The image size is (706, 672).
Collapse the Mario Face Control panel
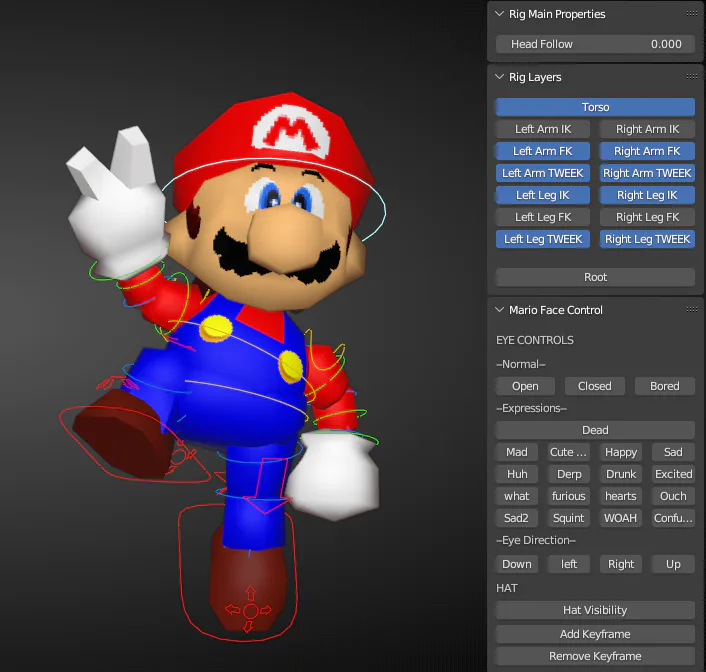pyautogui.click(x=499, y=310)
